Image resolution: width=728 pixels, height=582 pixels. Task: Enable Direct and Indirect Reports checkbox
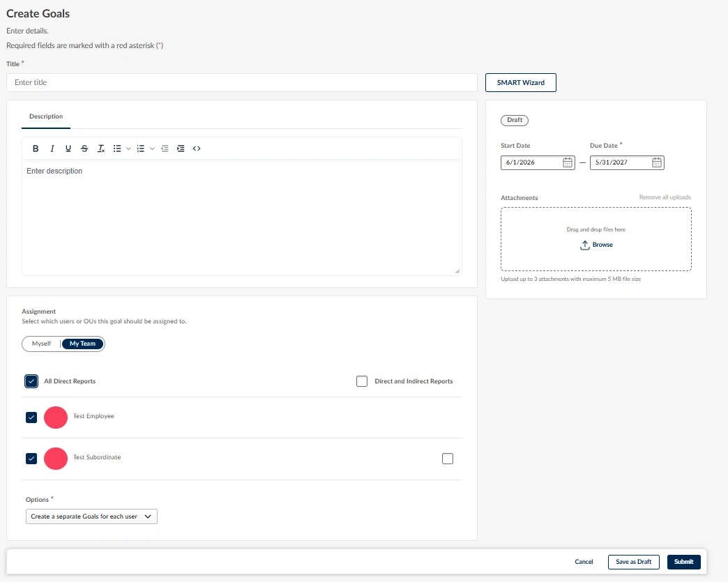coord(362,381)
